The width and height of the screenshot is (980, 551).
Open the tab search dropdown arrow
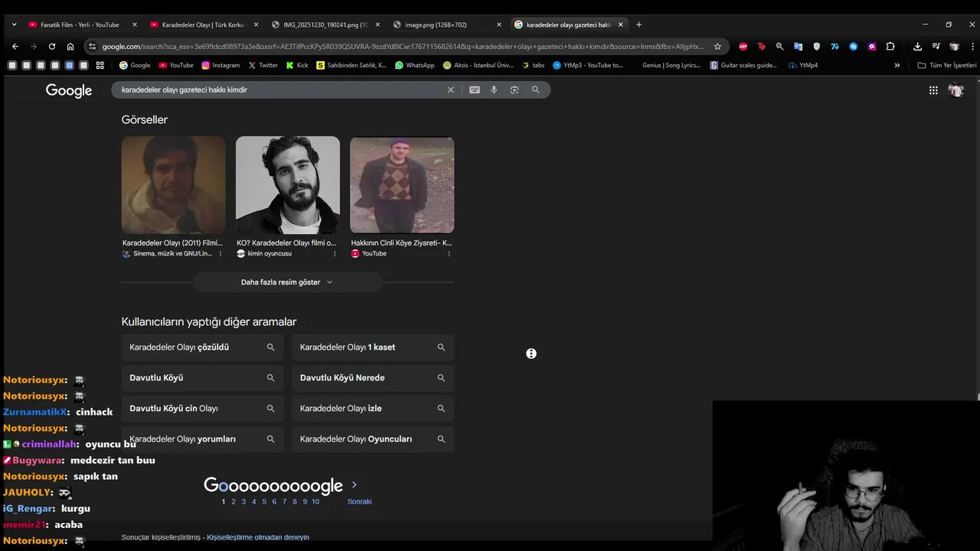14,24
